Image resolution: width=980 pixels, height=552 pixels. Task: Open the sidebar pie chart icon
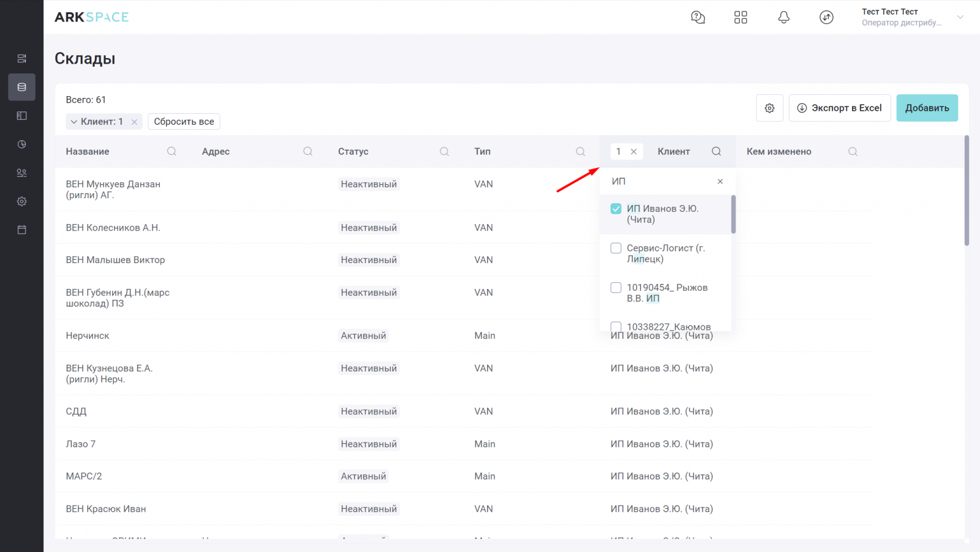click(21, 144)
